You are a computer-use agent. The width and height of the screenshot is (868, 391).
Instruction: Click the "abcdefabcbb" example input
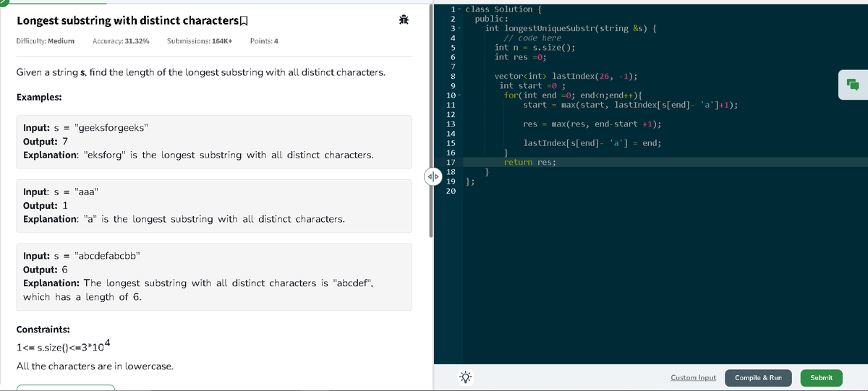coord(82,256)
